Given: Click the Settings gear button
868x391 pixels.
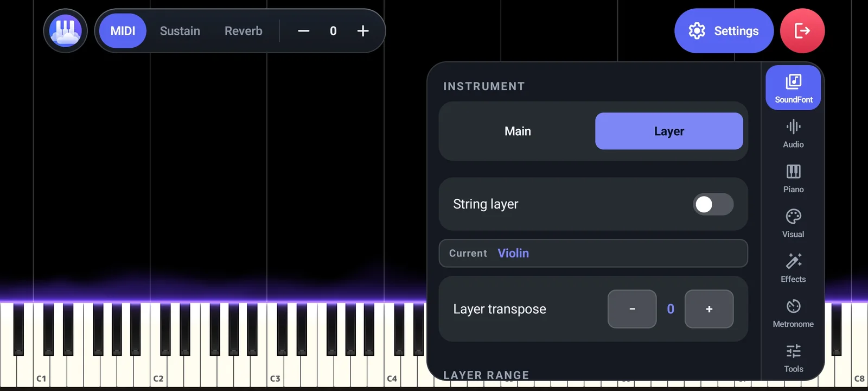Looking at the screenshot, I should (x=724, y=31).
